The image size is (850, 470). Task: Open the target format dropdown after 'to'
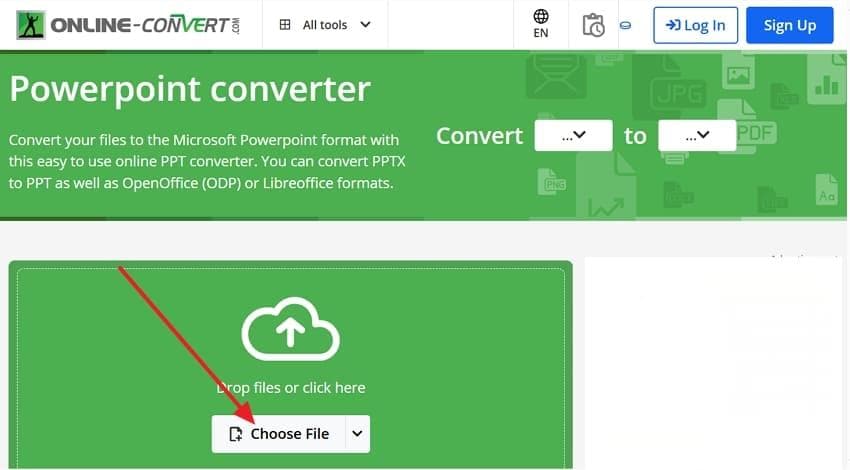coord(697,136)
